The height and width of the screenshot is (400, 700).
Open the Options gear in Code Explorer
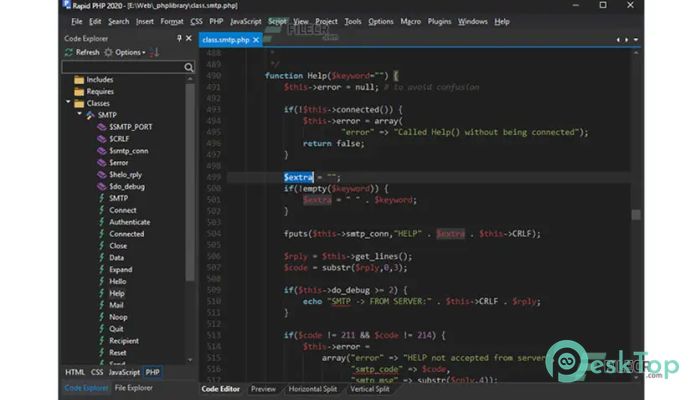108,52
